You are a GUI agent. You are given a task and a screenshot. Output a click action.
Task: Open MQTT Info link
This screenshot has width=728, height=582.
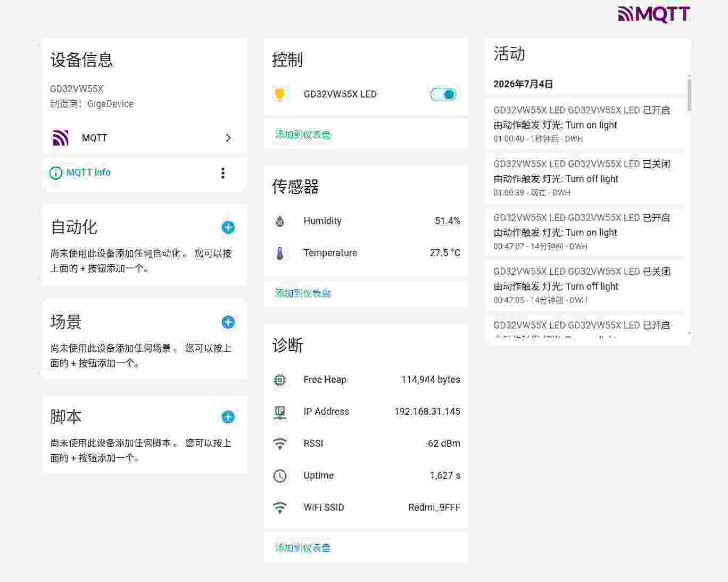88,173
